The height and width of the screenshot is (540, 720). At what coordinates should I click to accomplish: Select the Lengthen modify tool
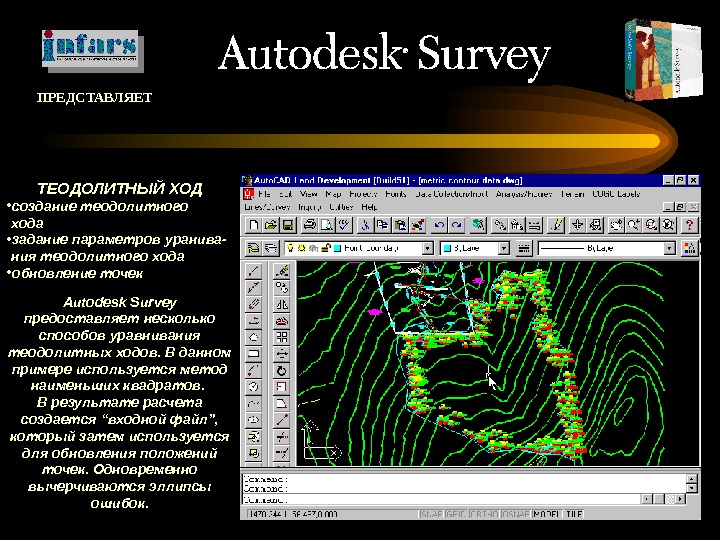pyautogui.click(x=282, y=420)
